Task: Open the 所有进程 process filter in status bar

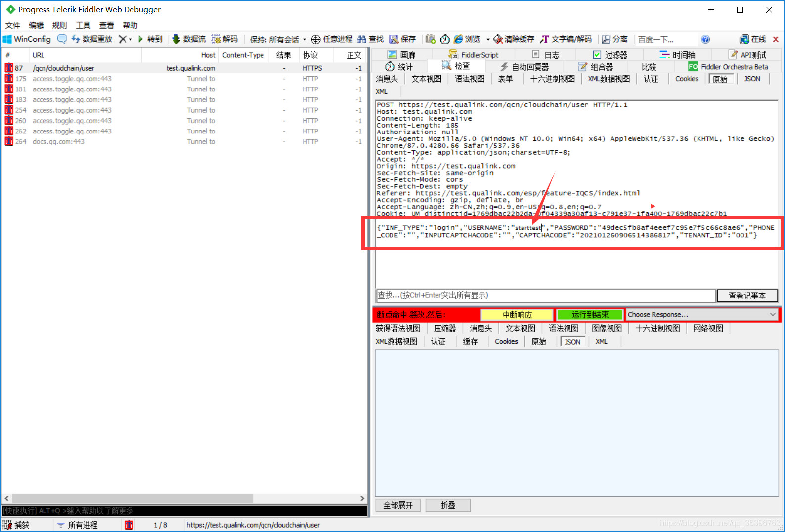Action: pos(78,525)
